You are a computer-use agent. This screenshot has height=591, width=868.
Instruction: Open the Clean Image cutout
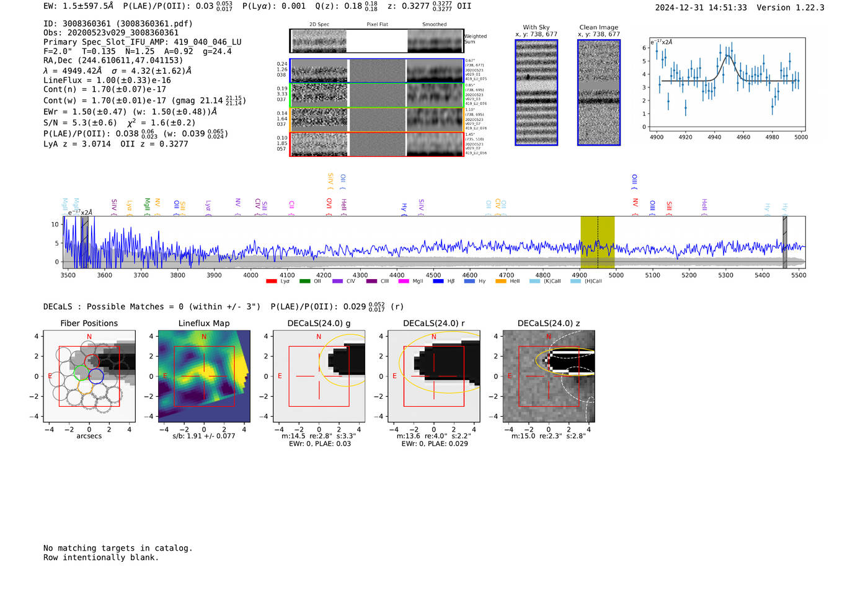click(599, 92)
